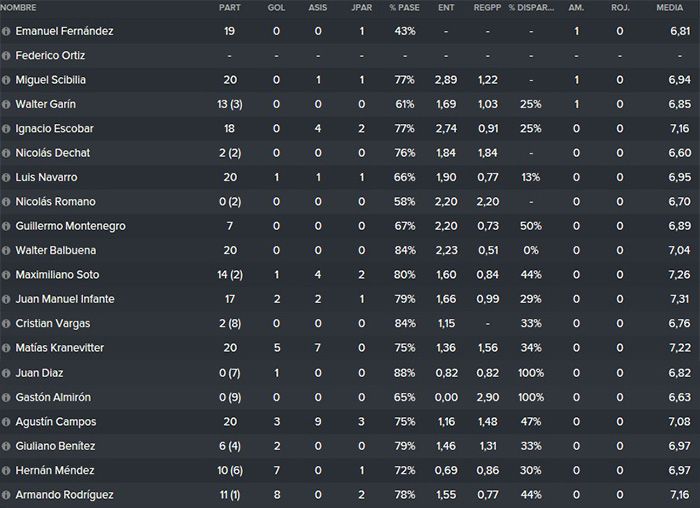Open info icon for Agustín Campos
700x508 pixels.
point(6,422)
